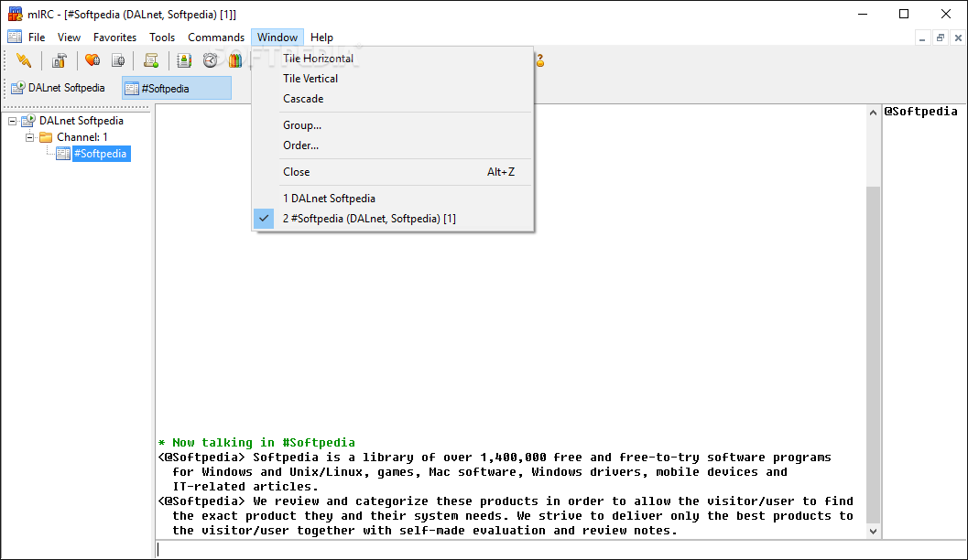
Task: Click the #Softpedia channel window icon in the treebar
Action: click(x=63, y=154)
